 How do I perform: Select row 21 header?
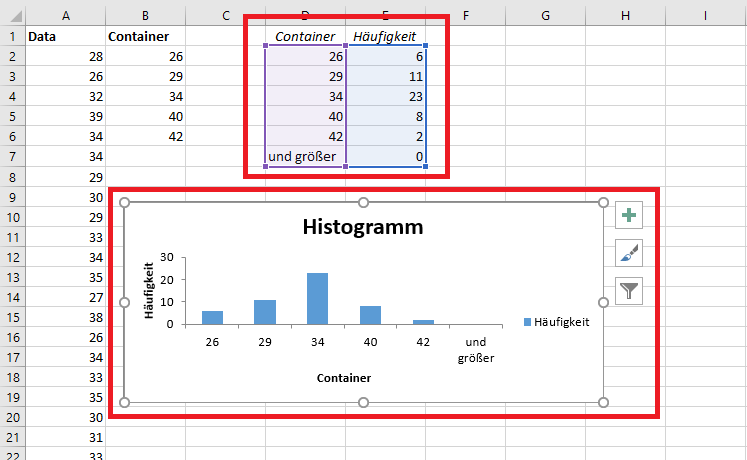tap(13, 437)
